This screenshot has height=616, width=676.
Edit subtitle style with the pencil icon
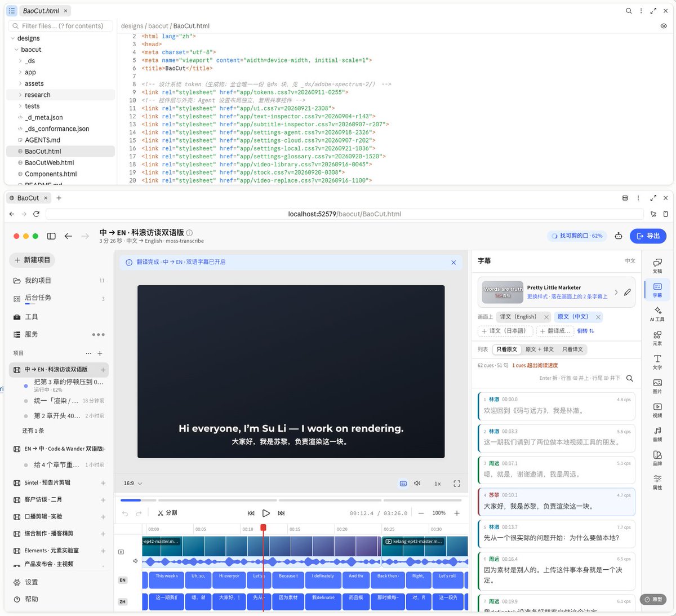pyautogui.click(x=628, y=292)
